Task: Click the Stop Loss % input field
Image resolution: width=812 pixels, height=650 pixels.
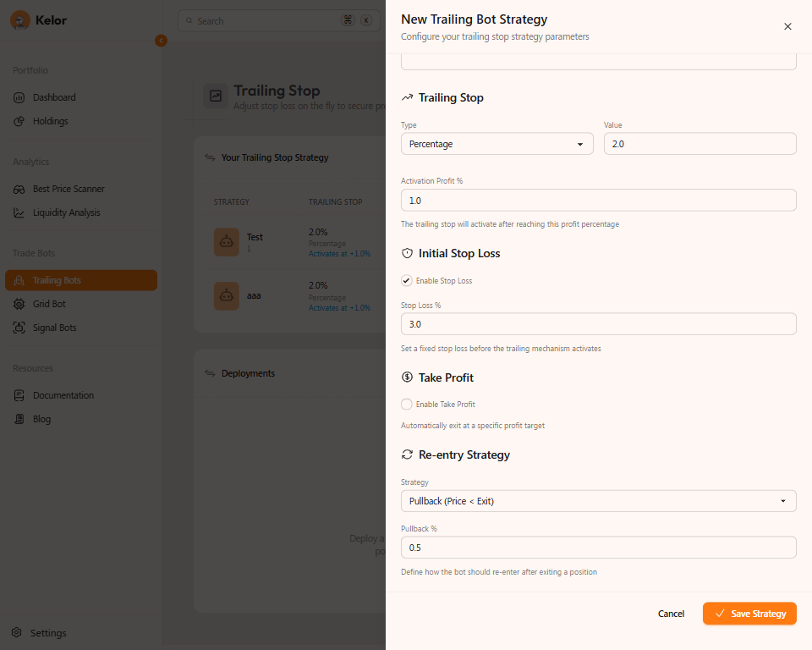Action: [598, 324]
